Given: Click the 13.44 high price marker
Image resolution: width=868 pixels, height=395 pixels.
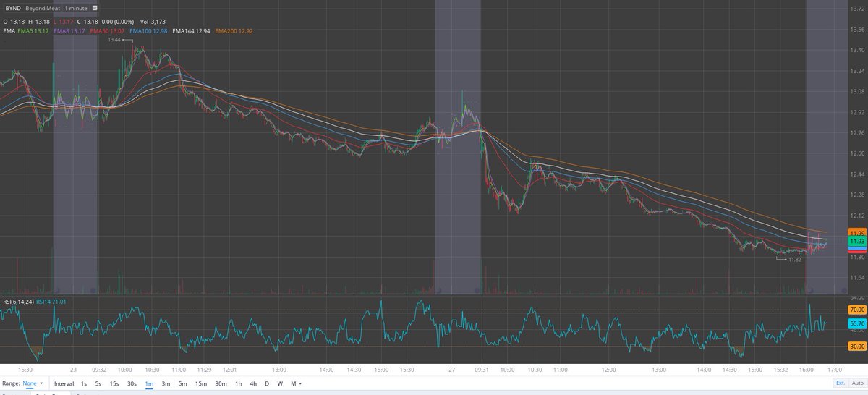Looking at the screenshot, I should (x=114, y=40).
